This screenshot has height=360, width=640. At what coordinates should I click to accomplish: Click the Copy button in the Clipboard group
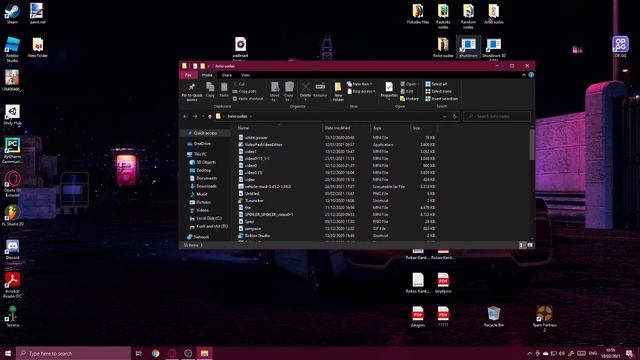click(x=210, y=90)
